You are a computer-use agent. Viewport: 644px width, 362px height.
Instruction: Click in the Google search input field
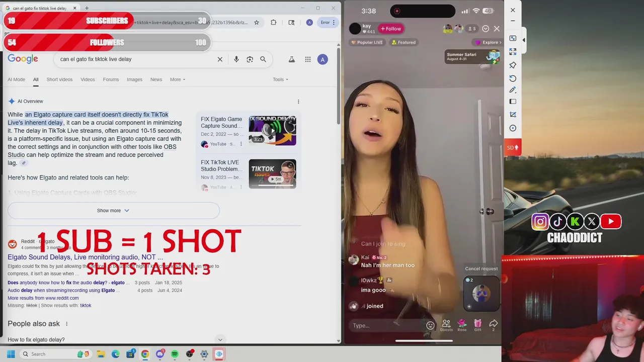(x=136, y=59)
